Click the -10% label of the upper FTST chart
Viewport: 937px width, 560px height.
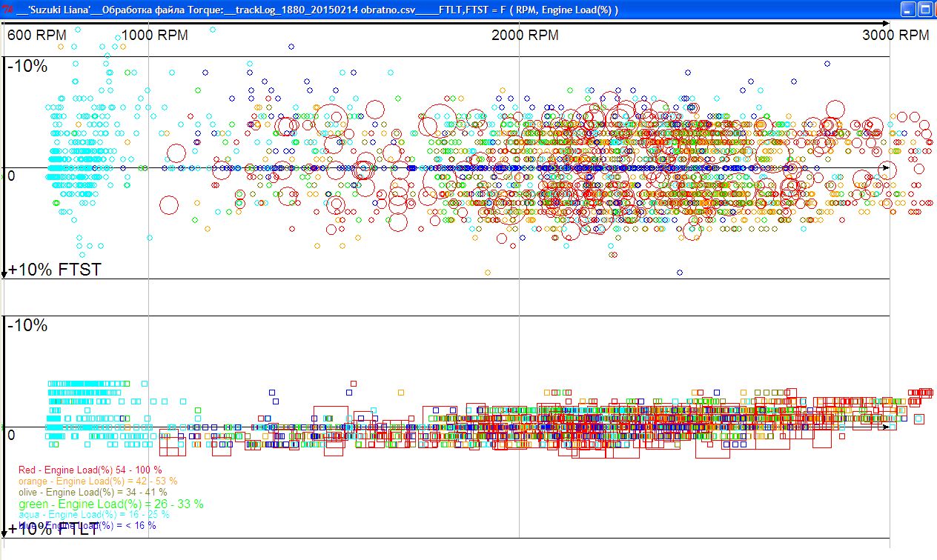pyautogui.click(x=28, y=67)
